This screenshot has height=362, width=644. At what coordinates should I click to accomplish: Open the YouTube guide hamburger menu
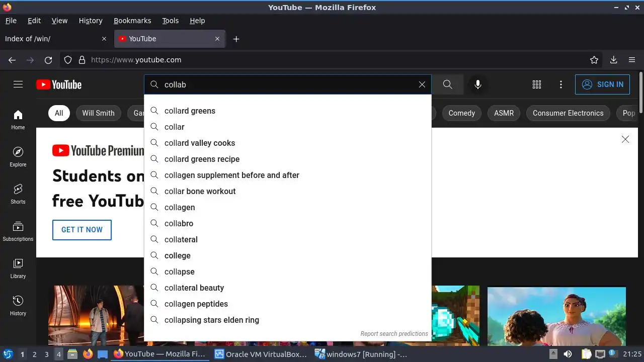click(x=18, y=84)
